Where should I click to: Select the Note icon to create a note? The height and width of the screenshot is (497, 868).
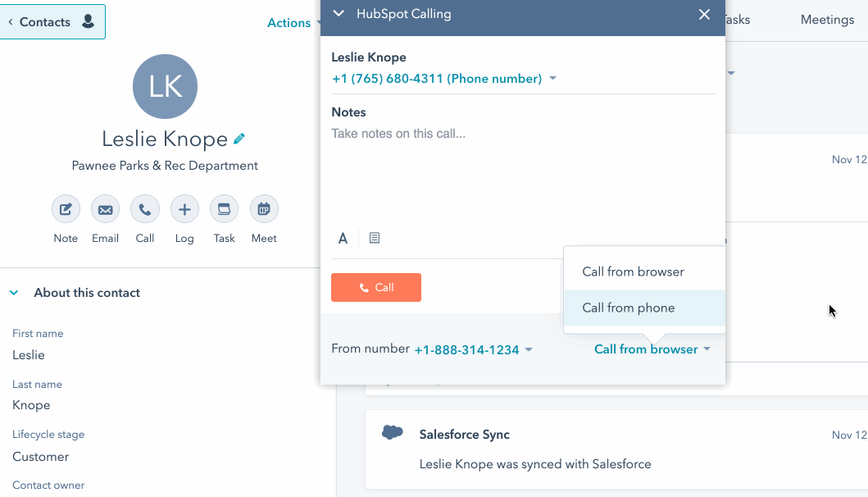[x=66, y=209]
